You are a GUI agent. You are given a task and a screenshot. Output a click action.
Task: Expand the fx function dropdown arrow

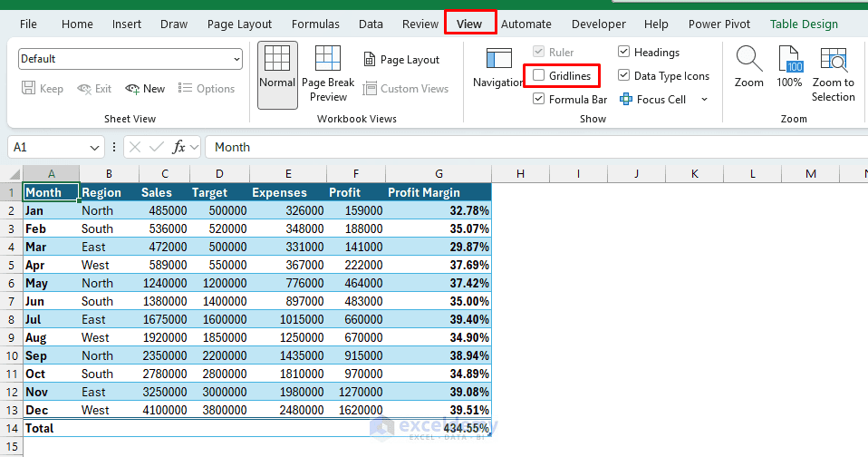(194, 148)
